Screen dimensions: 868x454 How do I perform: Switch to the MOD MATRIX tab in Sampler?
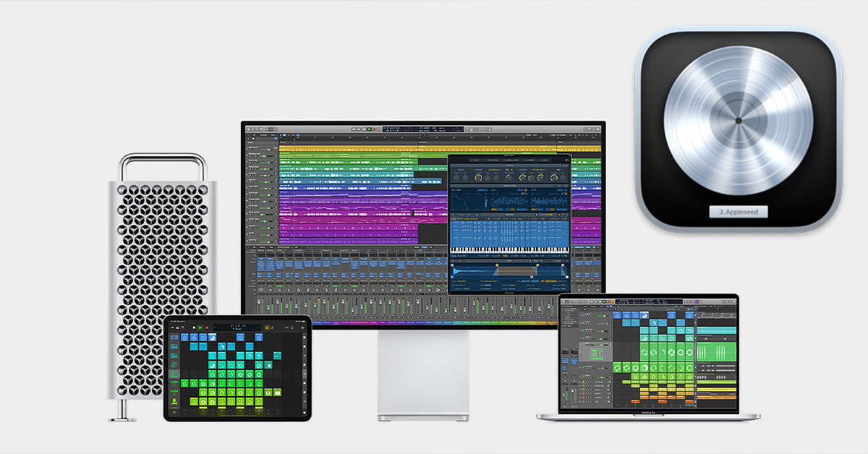493,160
